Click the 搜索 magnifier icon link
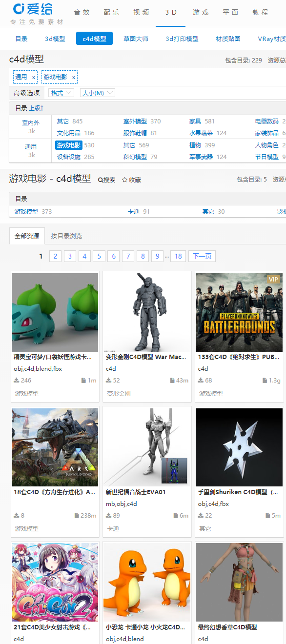 [x=106, y=180]
